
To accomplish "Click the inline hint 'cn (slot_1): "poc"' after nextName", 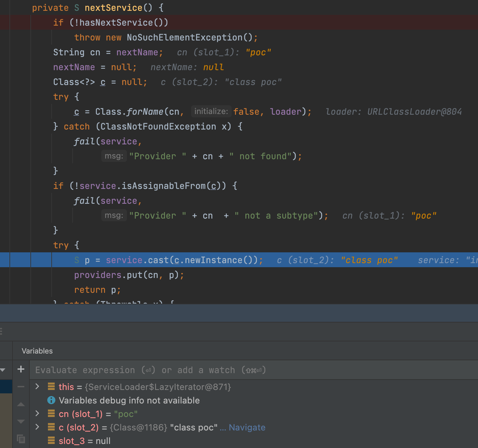I will tap(224, 52).
